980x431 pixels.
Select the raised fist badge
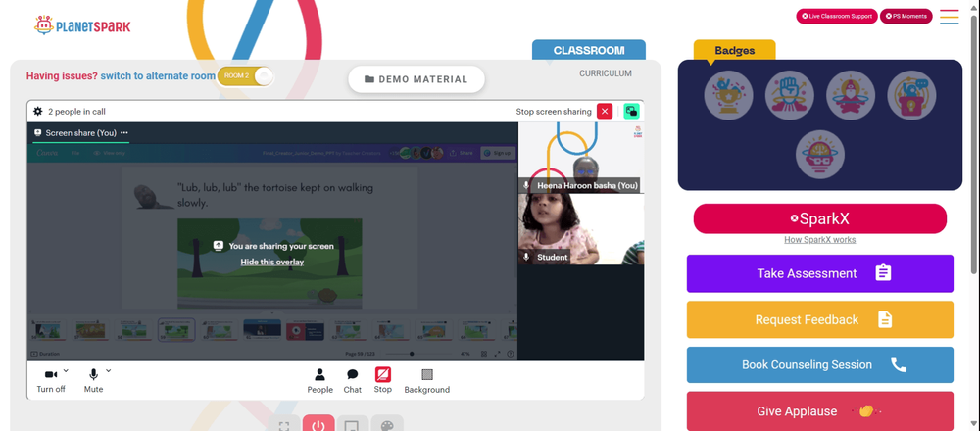pos(789,95)
